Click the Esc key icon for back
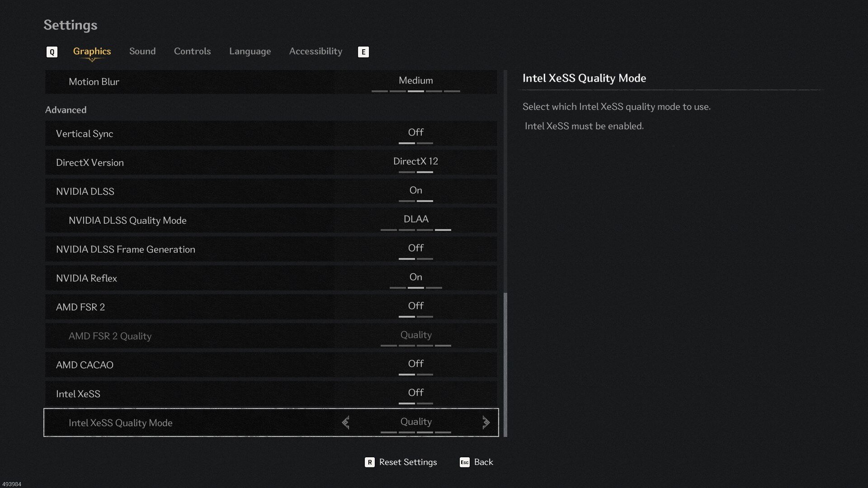868x488 pixels. [x=464, y=462]
